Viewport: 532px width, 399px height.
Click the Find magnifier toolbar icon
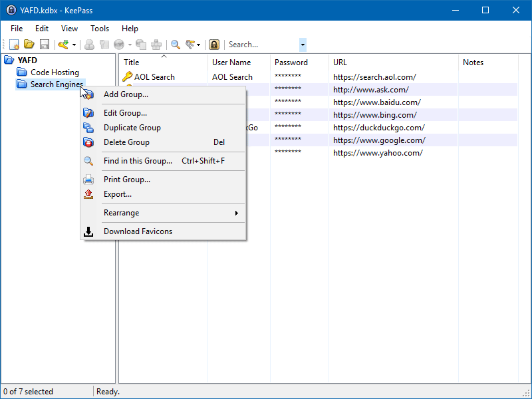point(176,45)
